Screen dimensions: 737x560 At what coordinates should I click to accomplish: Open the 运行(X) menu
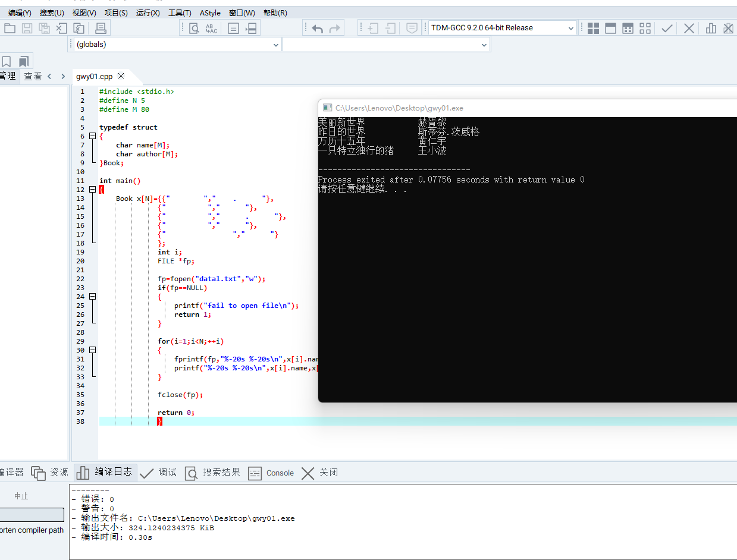(x=148, y=12)
